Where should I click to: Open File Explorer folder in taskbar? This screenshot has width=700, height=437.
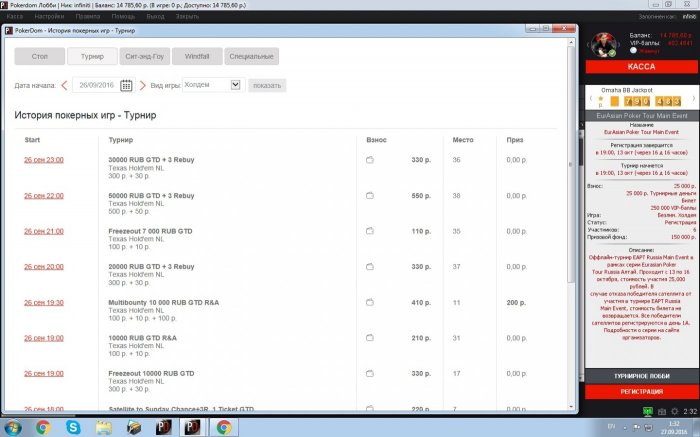click(x=104, y=428)
